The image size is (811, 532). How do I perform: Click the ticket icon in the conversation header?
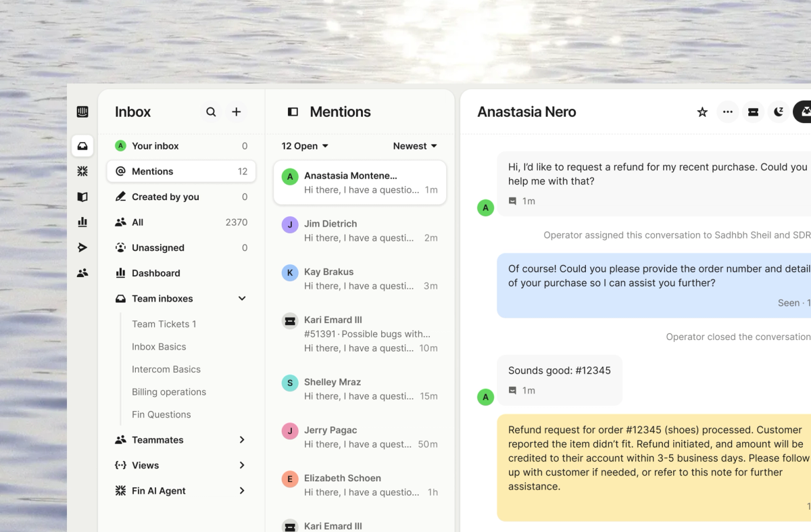coord(753,112)
